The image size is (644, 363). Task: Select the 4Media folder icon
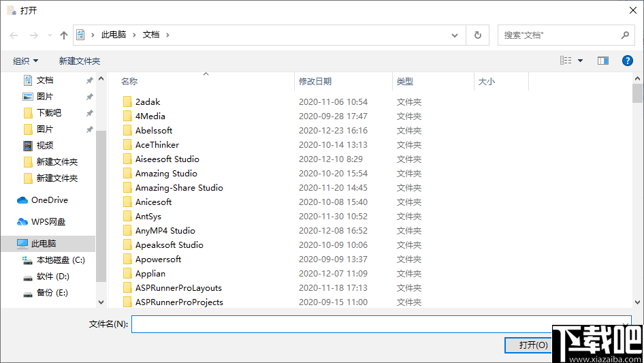click(x=127, y=116)
